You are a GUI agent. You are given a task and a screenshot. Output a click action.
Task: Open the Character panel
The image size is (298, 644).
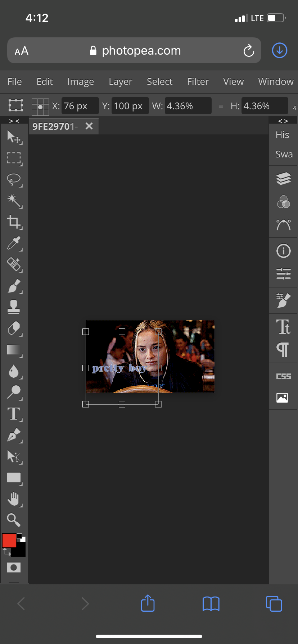pyautogui.click(x=284, y=327)
